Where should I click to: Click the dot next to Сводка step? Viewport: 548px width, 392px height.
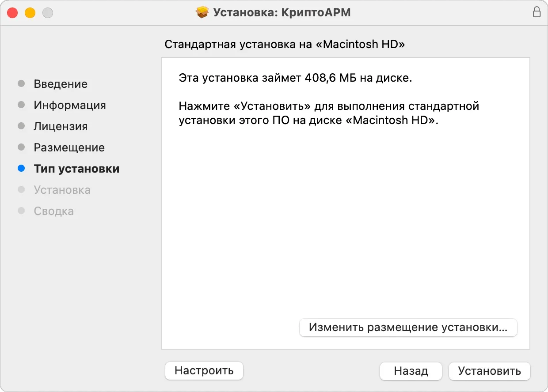[21, 211]
